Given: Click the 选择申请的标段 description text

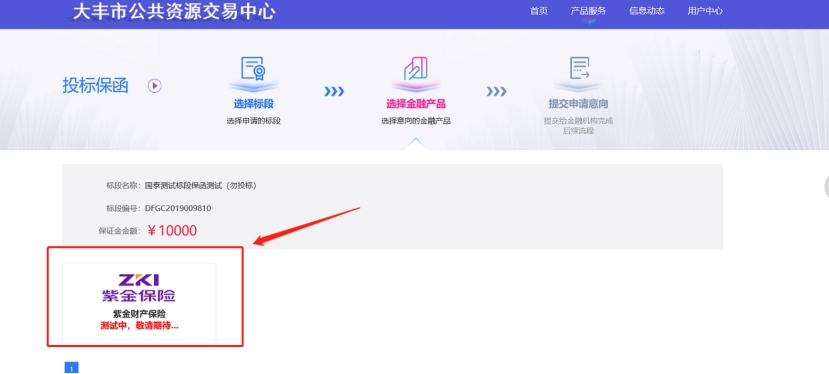Looking at the screenshot, I should pos(253,121).
